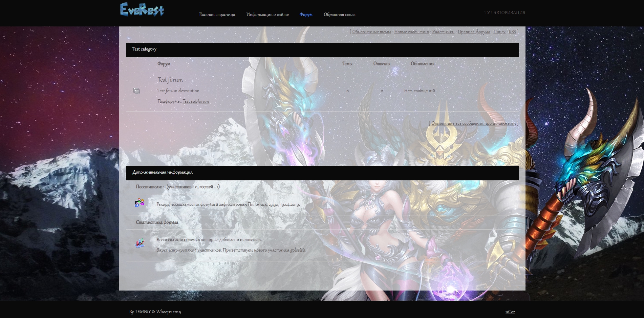
Task: Click the By TEMNIY & Whoops 2019 footer text
Action: (x=155, y=312)
